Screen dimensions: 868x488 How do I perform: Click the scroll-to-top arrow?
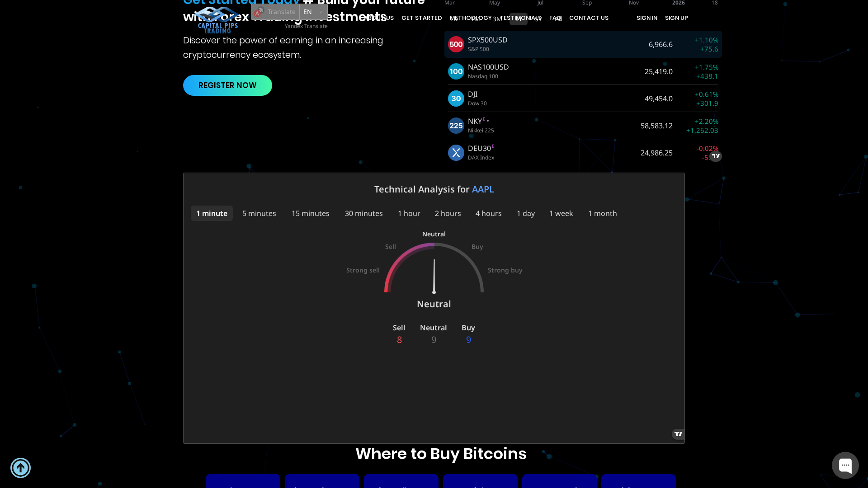[x=20, y=467]
